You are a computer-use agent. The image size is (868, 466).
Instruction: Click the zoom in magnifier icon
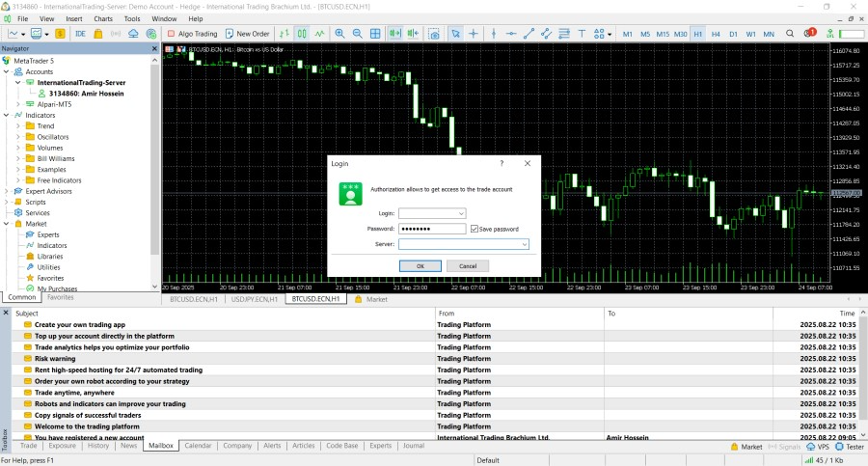tap(339, 34)
